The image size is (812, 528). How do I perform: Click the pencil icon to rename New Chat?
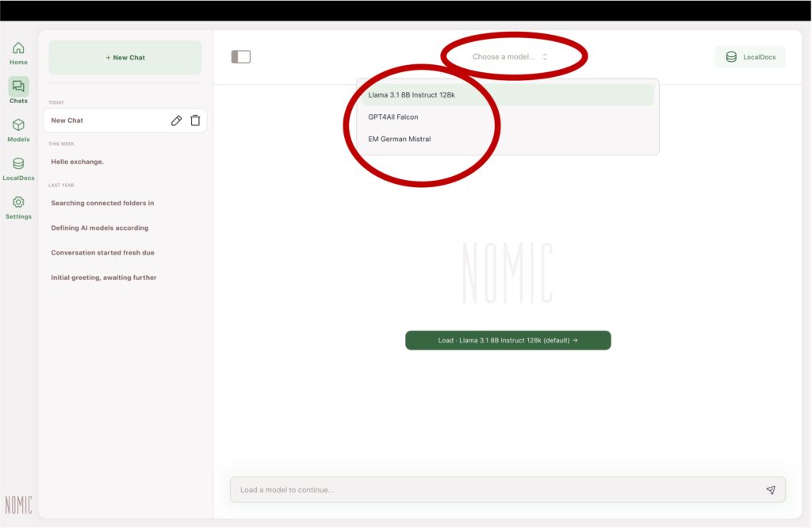point(176,121)
